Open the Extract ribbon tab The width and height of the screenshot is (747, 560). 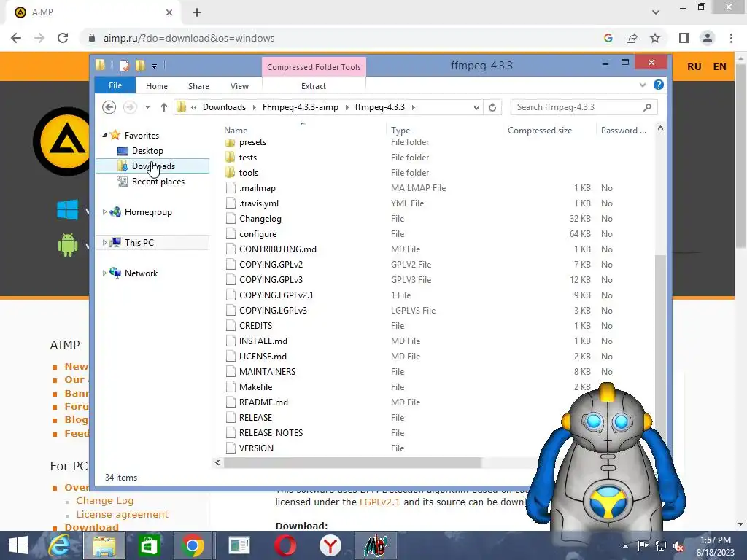tap(314, 86)
